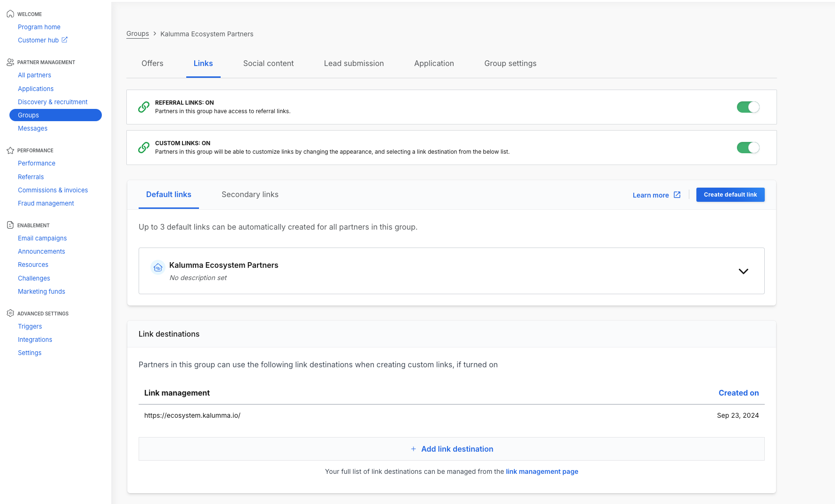The image size is (835, 504).
Task: Open Marketing funds
Action: click(x=41, y=291)
